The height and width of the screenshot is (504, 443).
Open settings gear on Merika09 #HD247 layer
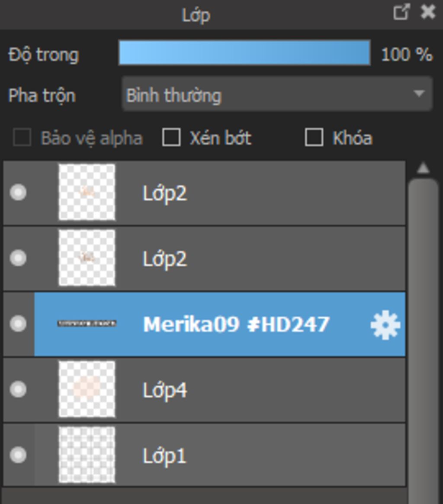pos(385,325)
